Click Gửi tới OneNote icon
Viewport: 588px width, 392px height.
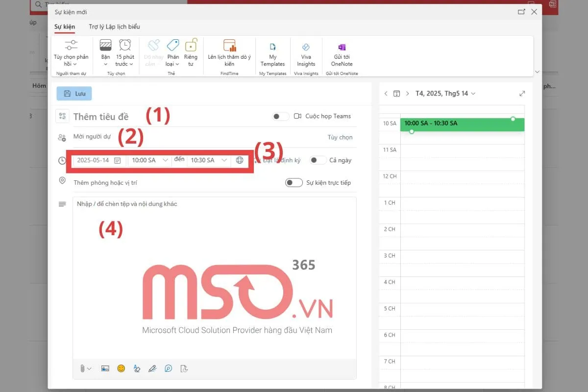(x=341, y=54)
